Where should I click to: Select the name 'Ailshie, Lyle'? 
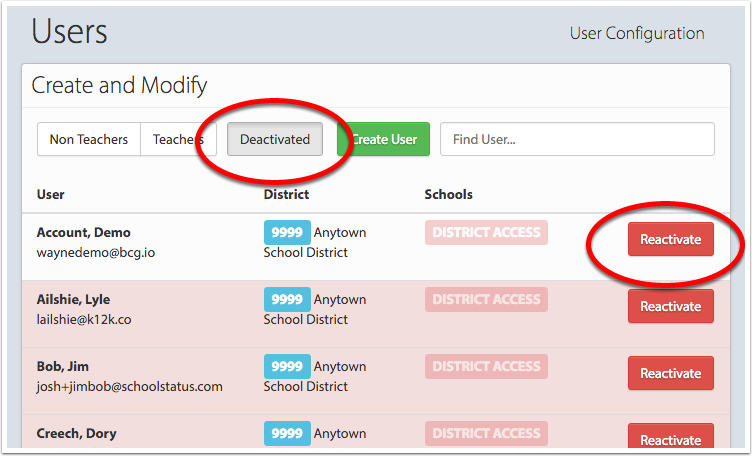[73, 300]
